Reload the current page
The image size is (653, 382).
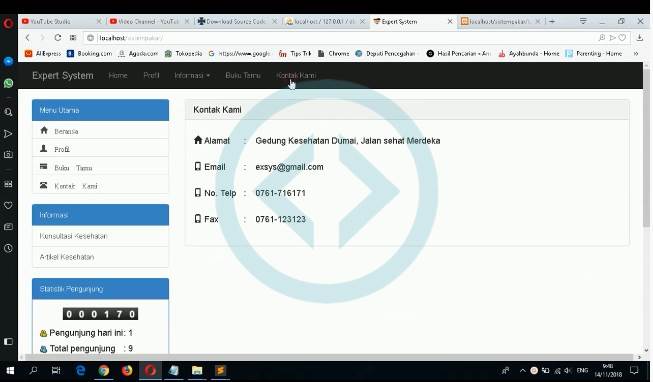tap(57, 37)
